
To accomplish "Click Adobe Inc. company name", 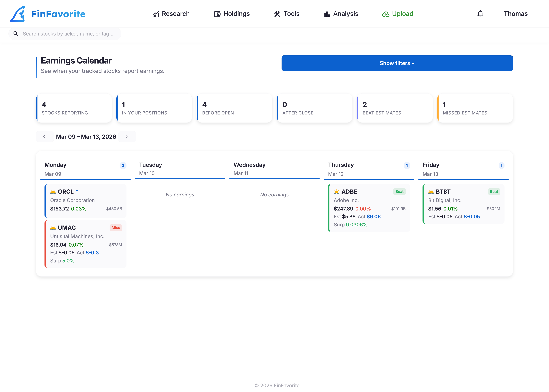I will click(346, 200).
